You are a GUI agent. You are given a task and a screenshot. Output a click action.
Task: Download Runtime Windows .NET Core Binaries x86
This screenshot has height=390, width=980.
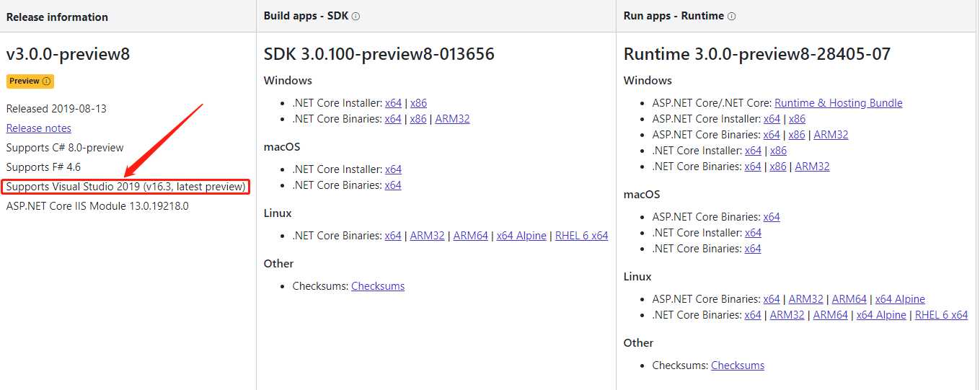(778, 167)
